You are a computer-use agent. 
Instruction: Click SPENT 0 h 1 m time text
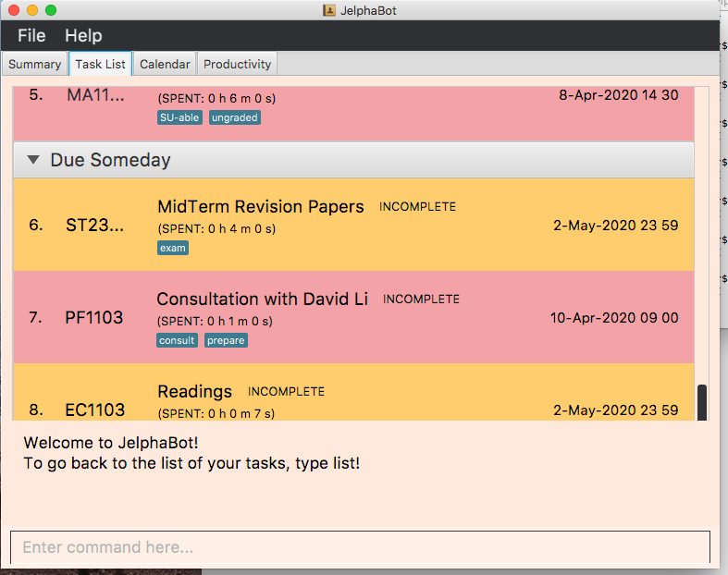[x=215, y=321]
